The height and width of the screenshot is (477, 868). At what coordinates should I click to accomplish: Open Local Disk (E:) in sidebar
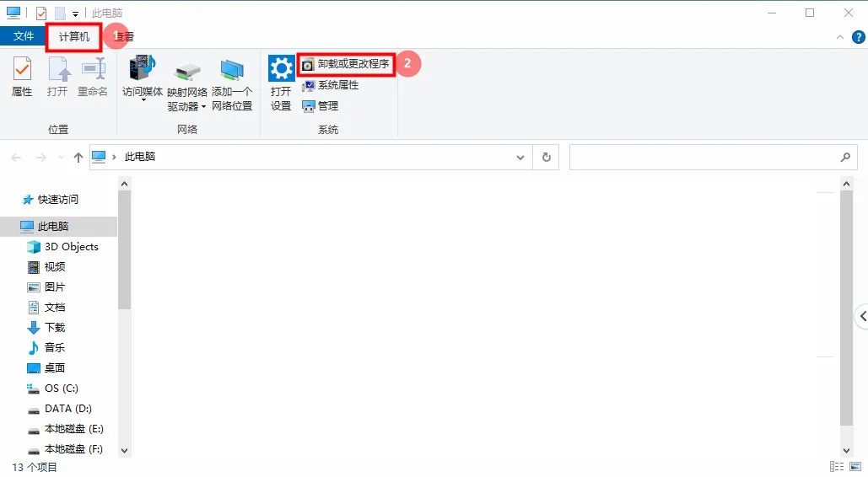pyautogui.click(x=65, y=429)
